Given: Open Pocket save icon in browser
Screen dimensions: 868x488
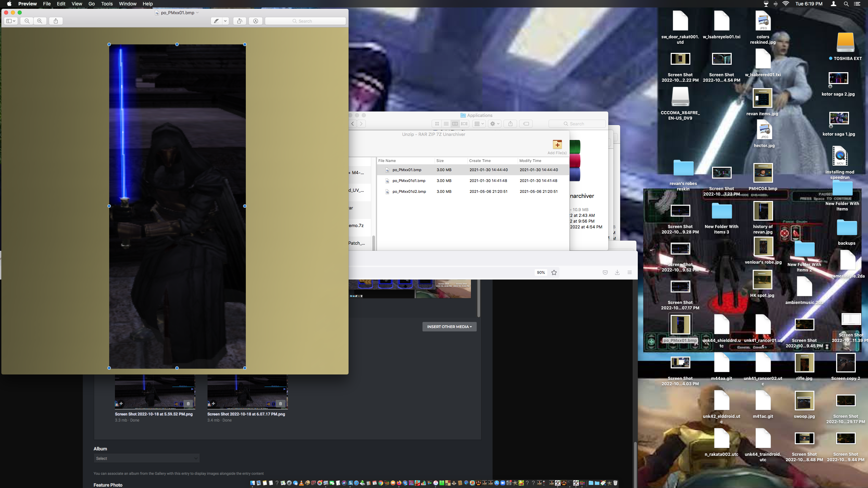Looking at the screenshot, I should pyautogui.click(x=605, y=272).
